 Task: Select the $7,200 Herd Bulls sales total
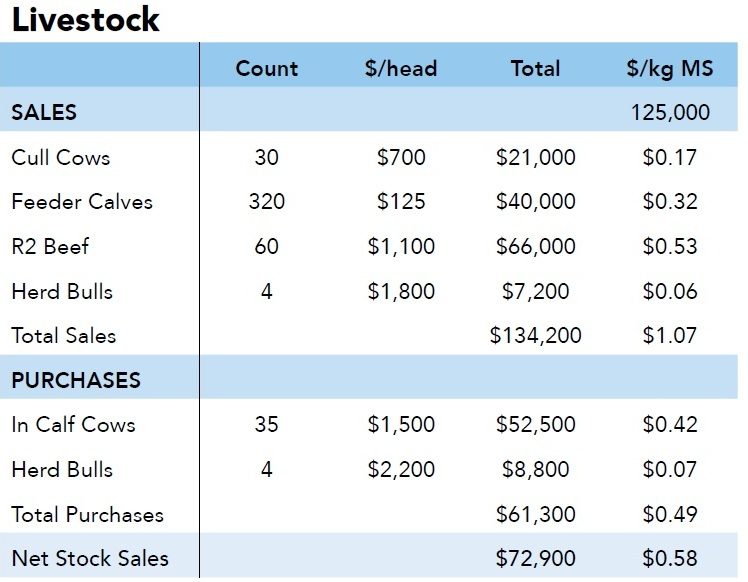[x=535, y=291]
